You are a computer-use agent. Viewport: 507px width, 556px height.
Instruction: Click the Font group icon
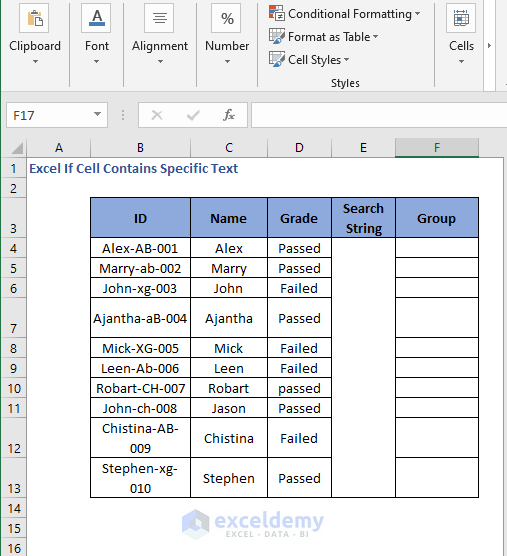click(x=96, y=18)
